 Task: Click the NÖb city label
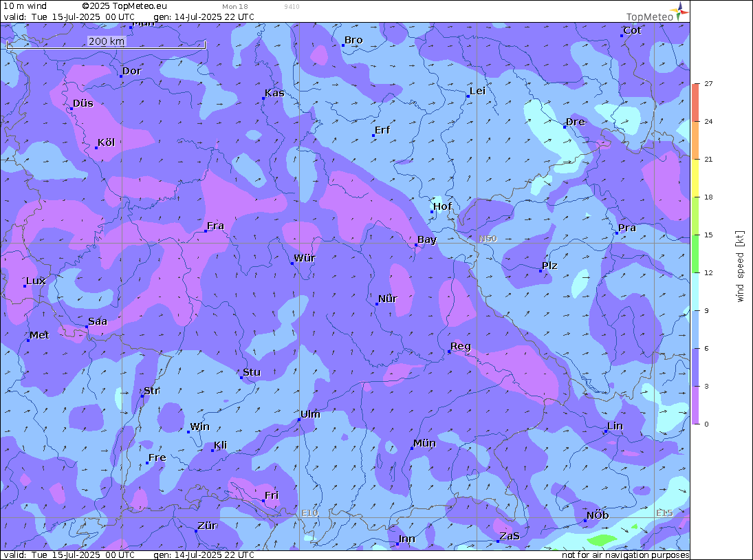point(598,515)
